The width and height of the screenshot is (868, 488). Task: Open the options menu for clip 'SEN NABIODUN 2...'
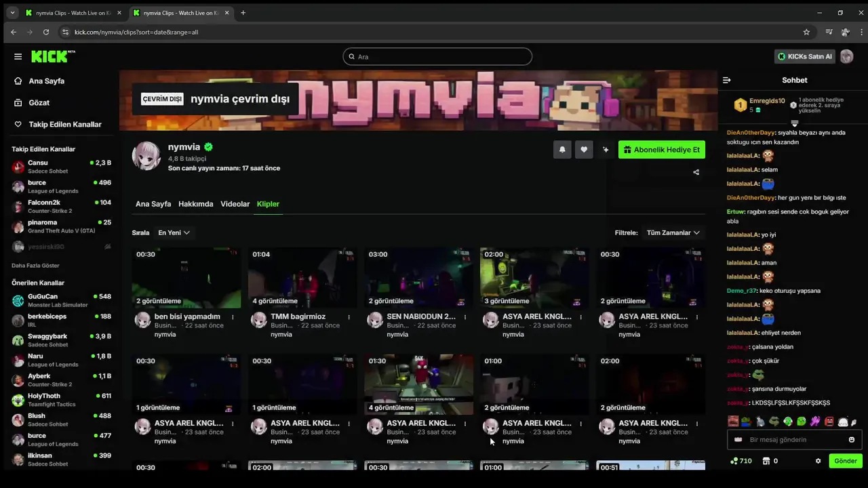click(x=465, y=317)
